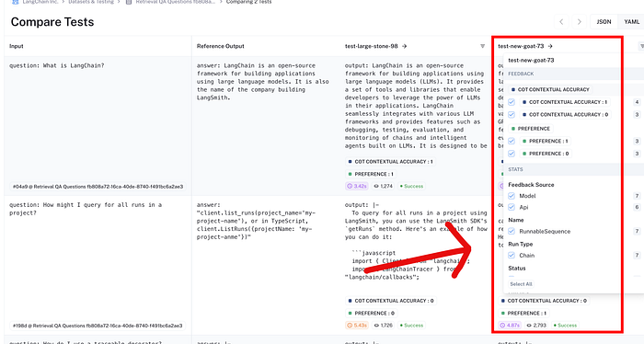Click the 1,274 token count icon
644x344 pixels.
pos(375,186)
